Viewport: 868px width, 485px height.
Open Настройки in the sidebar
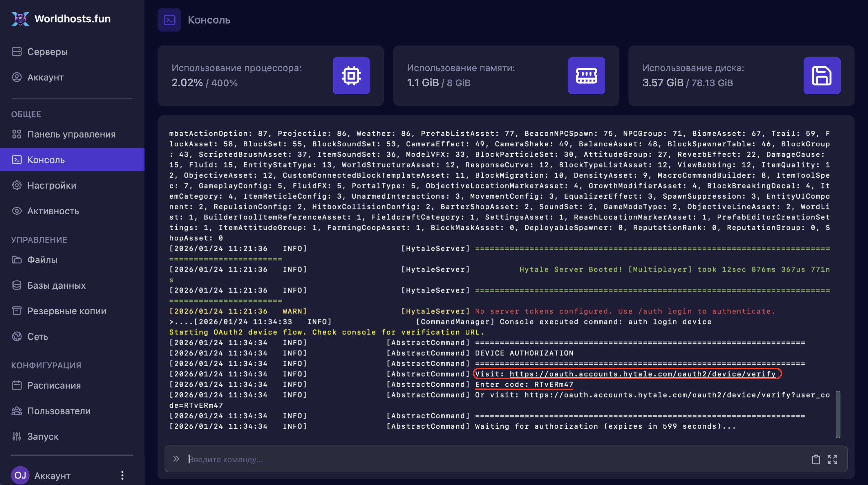52,186
